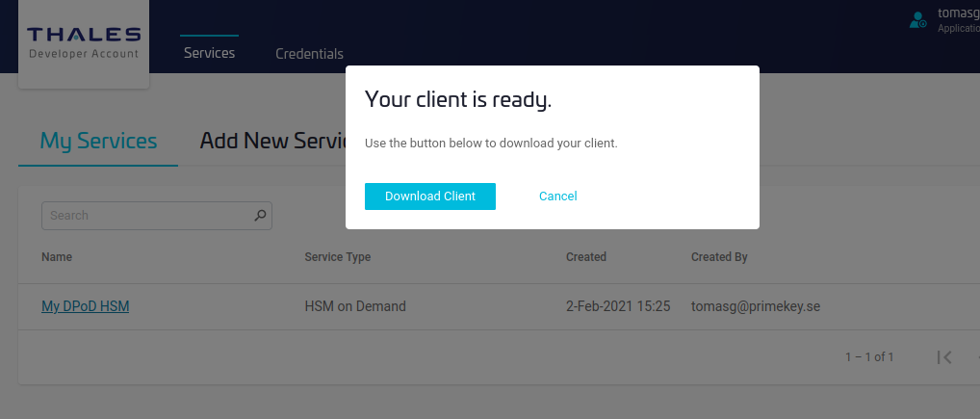This screenshot has height=419, width=980.
Task: Select the My Services tab
Action: click(98, 141)
